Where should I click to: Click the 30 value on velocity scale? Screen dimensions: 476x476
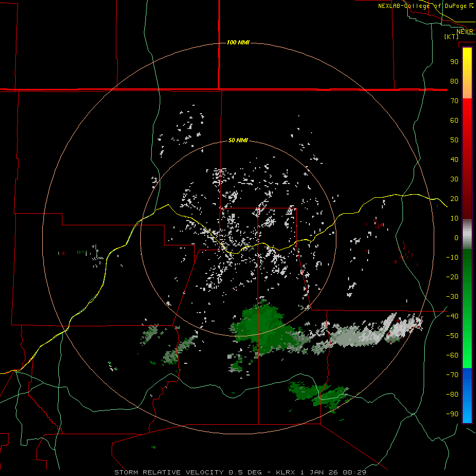[454, 179]
